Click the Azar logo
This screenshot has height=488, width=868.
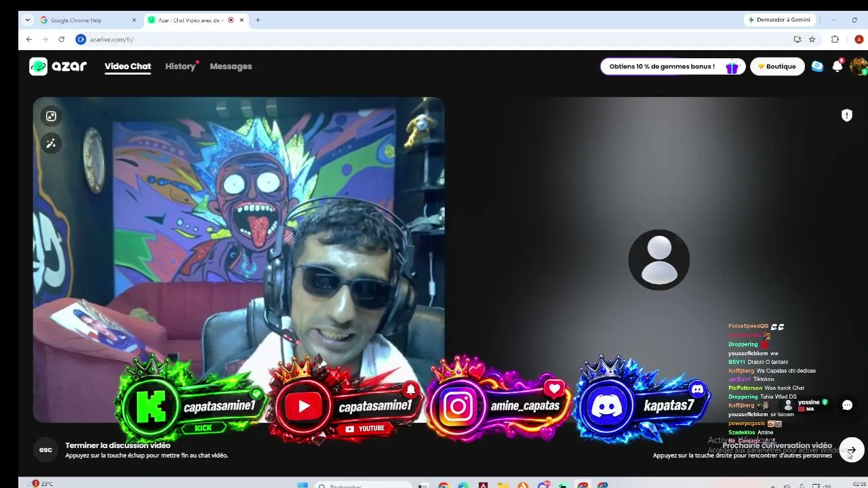[58, 66]
